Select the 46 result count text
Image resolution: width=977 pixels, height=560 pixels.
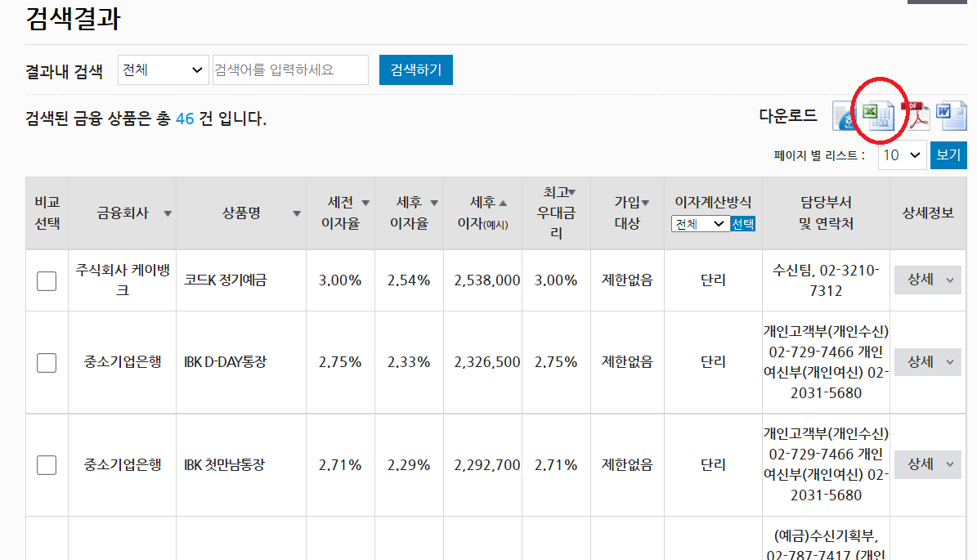pos(185,119)
